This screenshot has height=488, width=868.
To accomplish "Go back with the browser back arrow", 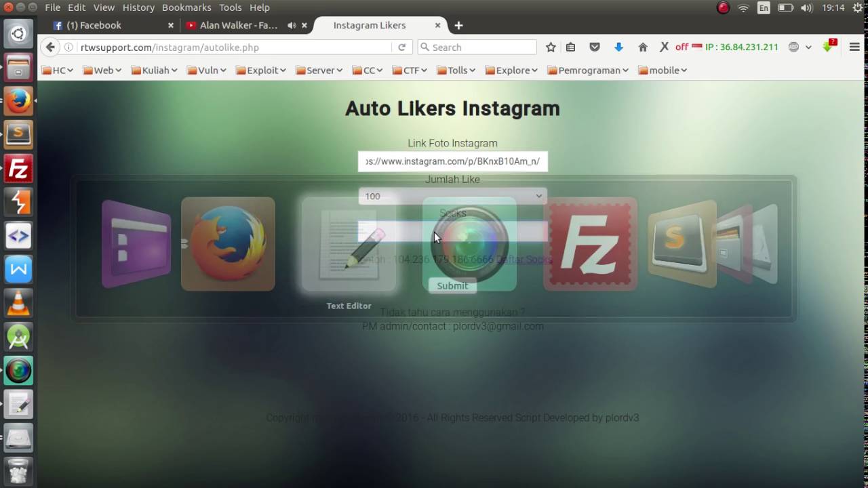I will click(x=50, y=47).
